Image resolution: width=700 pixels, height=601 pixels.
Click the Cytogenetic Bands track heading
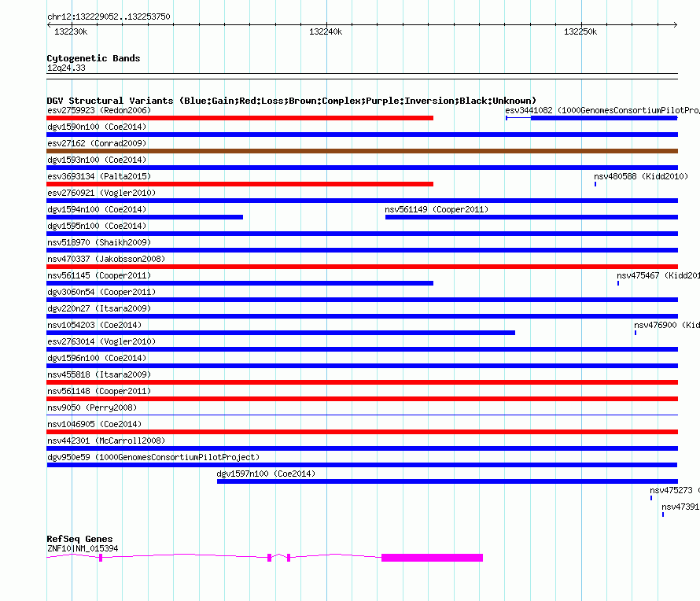[x=94, y=58]
